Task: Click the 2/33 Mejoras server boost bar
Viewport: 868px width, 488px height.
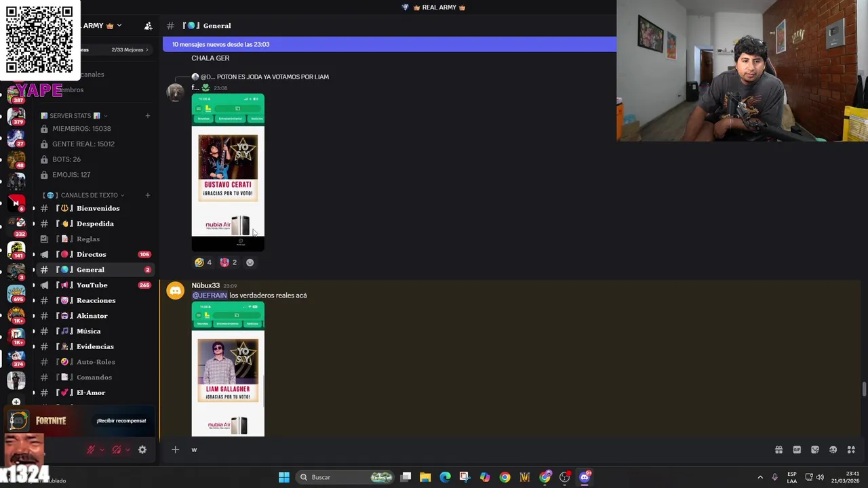Action: coord(115,49)
